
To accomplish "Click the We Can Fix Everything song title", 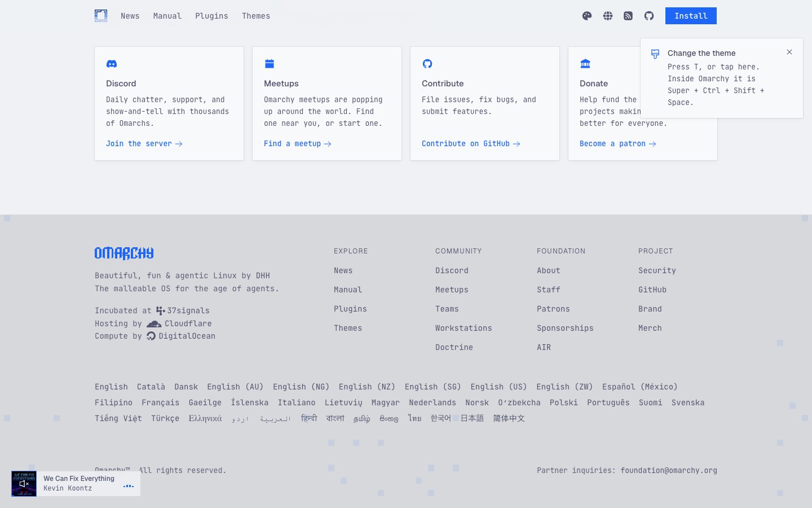I will 79,479.
